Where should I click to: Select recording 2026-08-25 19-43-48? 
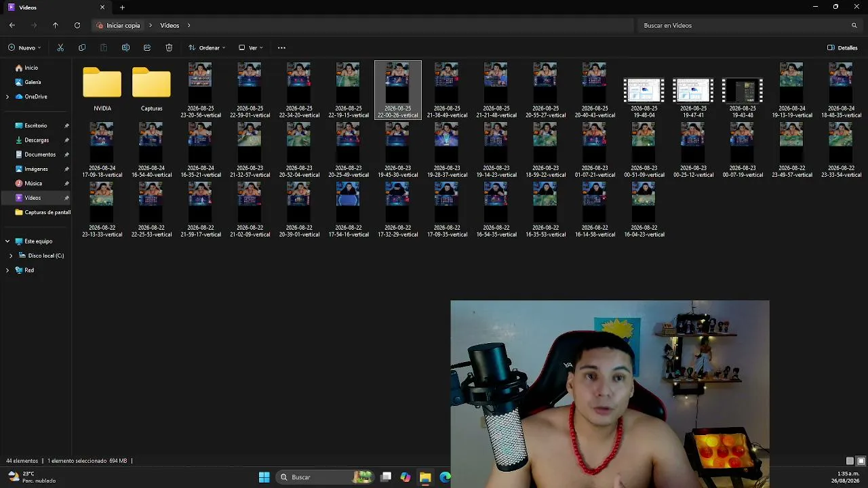tap(743, 97)
